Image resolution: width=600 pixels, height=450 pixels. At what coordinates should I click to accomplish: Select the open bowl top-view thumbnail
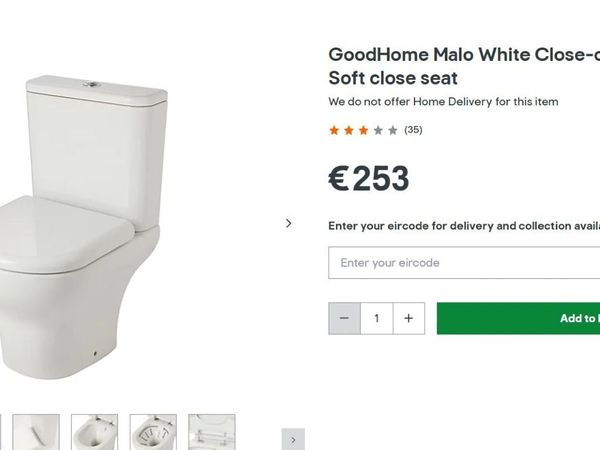click(94, 432)
